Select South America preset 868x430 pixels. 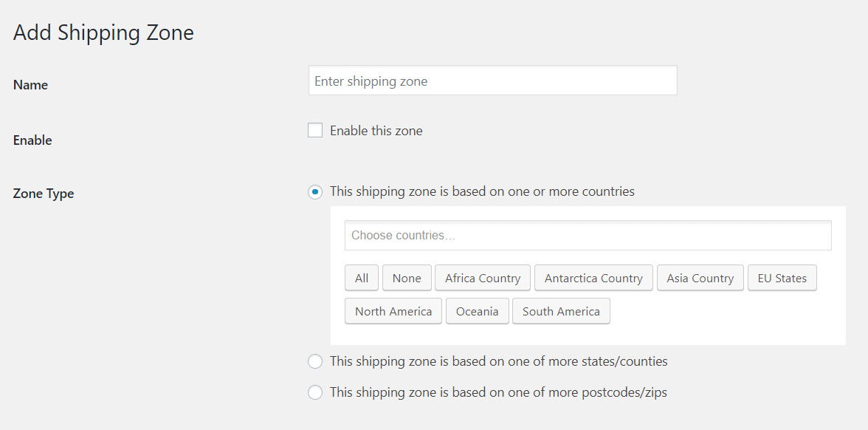(x=561, y=311)
